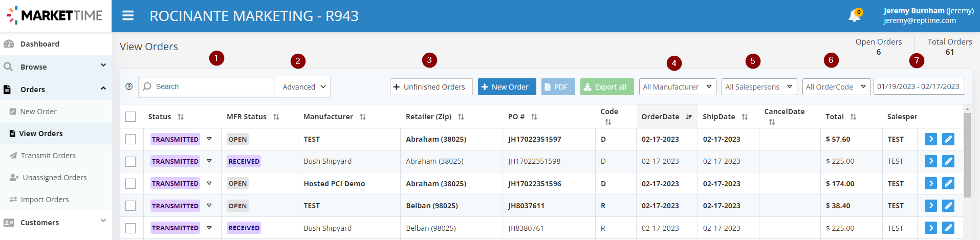The image size is (980, 240).
Task: Click the New Order button
Action: point(507,86)
